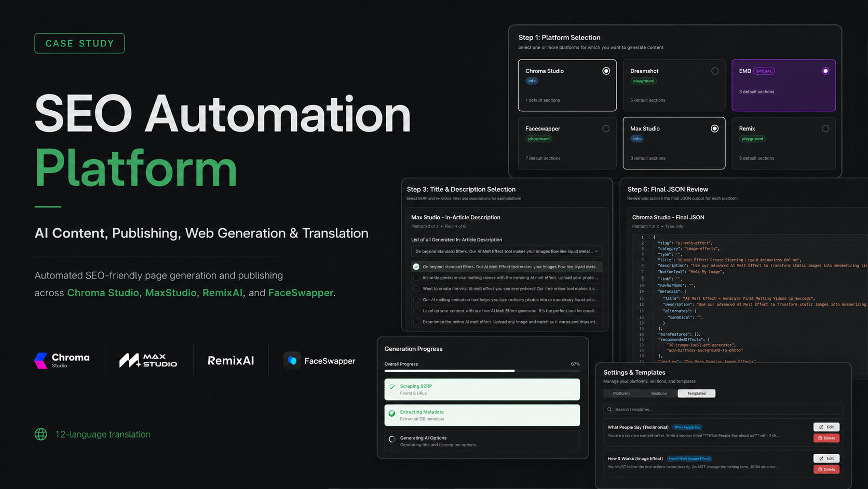Click the Scraping SERP checkmark icon

click(x=392, y=387)
